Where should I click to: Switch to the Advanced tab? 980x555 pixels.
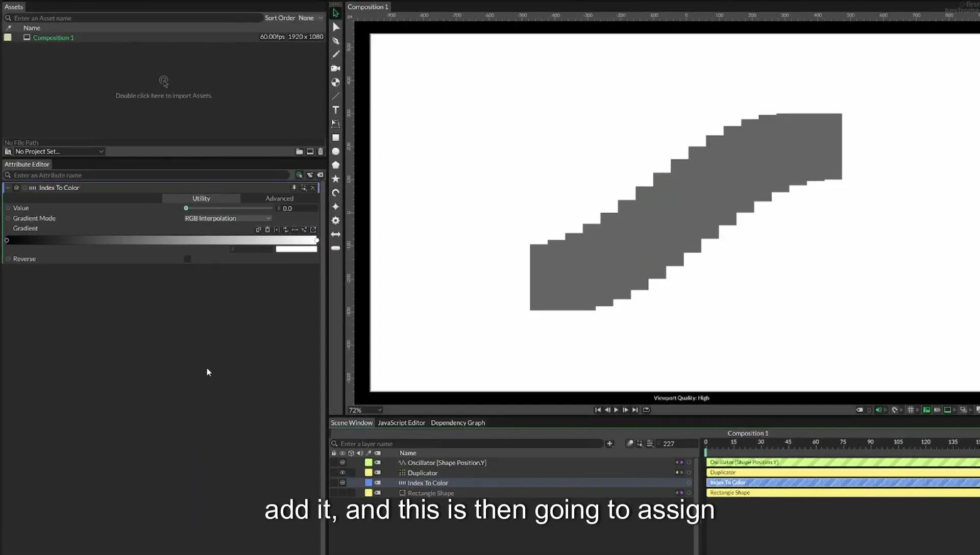279,198
